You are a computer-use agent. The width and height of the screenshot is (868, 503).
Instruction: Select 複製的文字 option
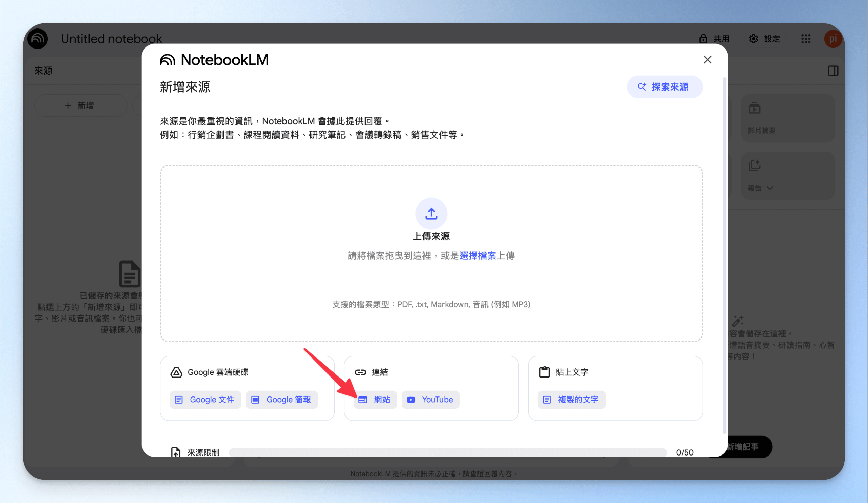click(x=571, y=400)
